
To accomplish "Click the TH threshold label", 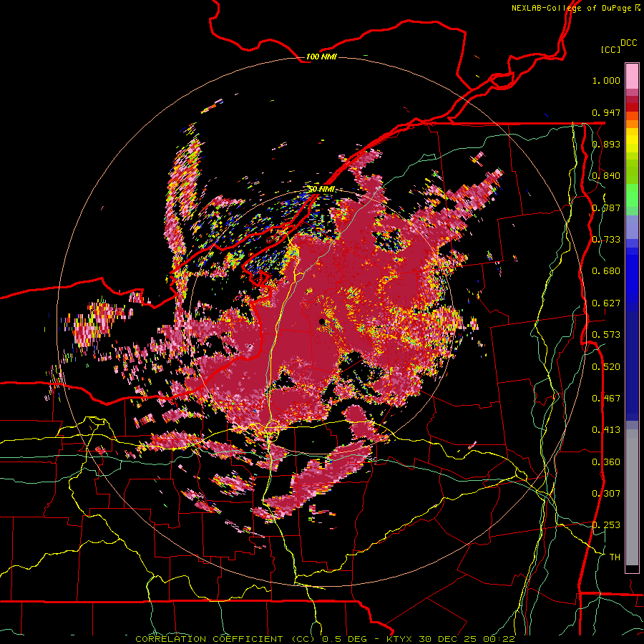I will click(615, 557).
